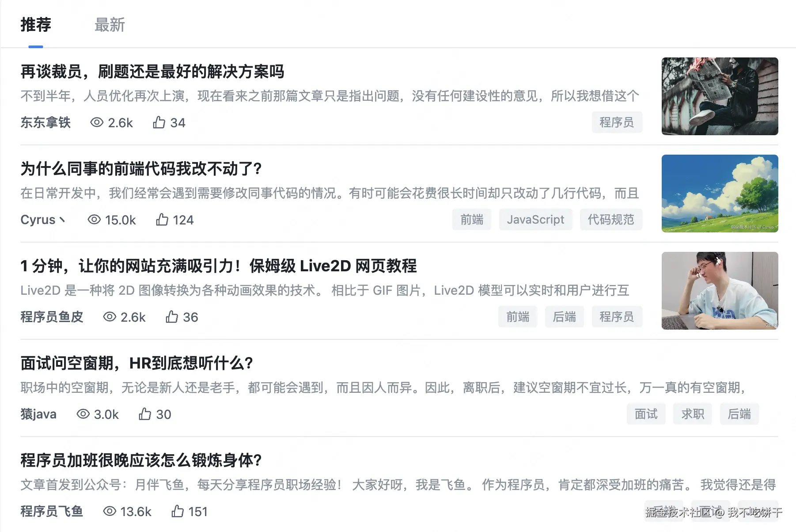The height and width of the screenshot is (532, 796).
Task: Switch to the 最新 tab
Action: (110, 25)
